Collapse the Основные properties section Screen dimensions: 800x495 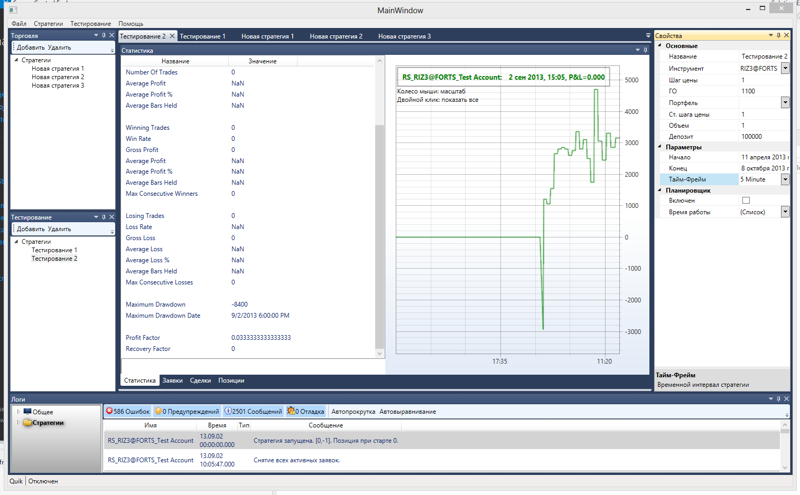pyautogui.click(x=661, y=46)
